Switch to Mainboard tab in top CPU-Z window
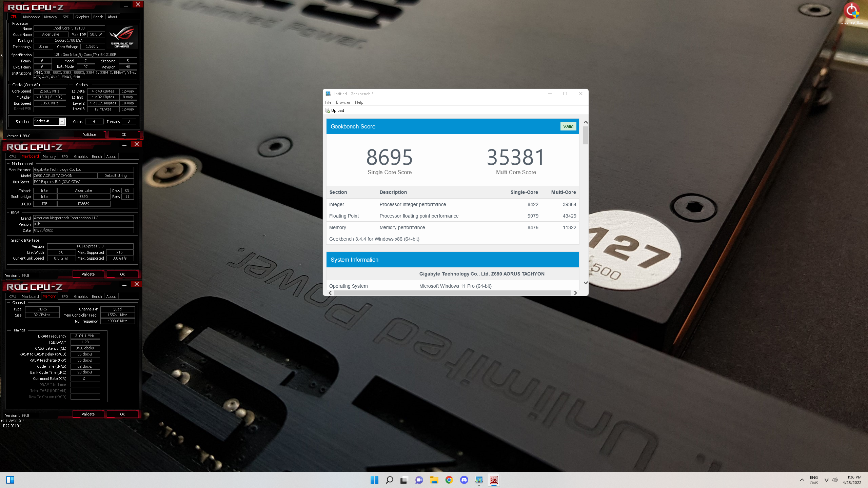Screen dimensions: 868x488 32,17
